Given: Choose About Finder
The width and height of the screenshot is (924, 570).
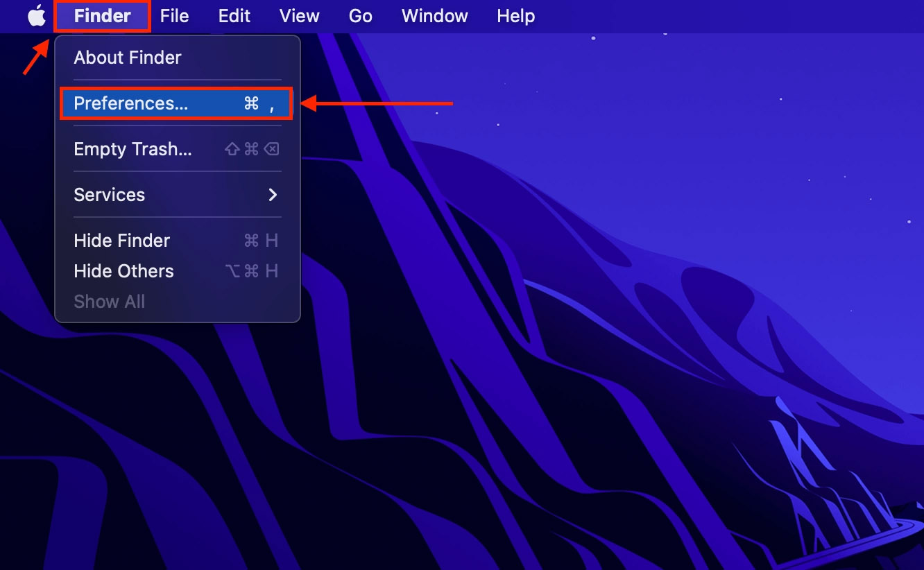Looking at the screenshot, I should (178, 58).
